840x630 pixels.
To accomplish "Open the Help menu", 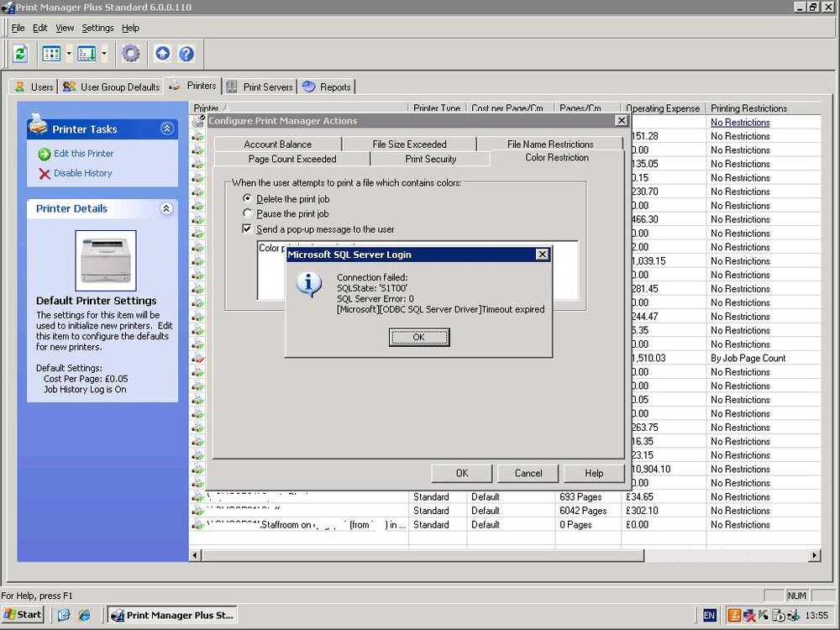I will [x=130, y=28].
